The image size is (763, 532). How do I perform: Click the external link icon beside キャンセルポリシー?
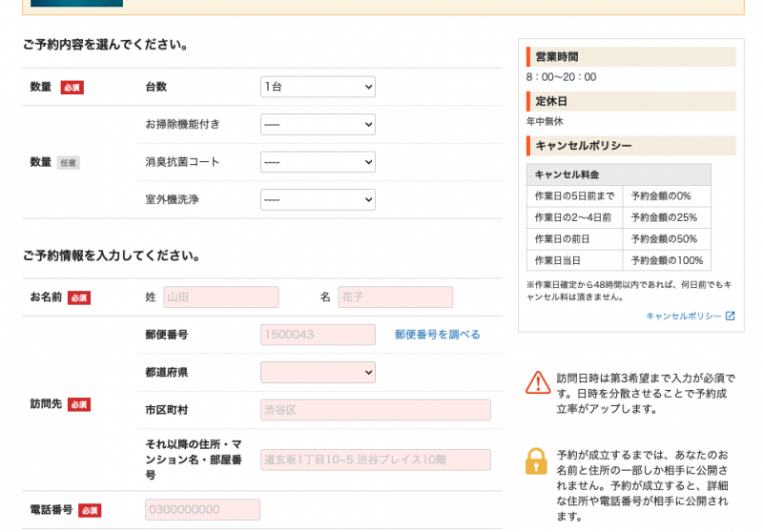point(731,317)
